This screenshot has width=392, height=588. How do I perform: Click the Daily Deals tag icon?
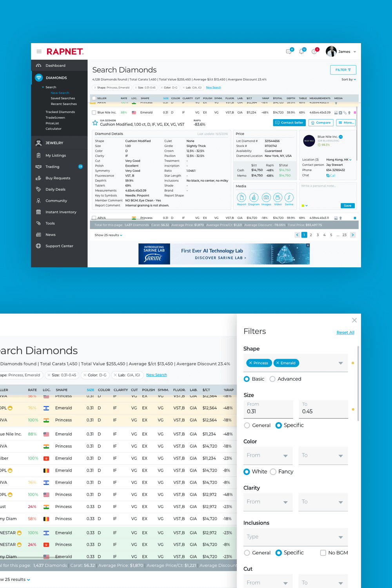tap(38, 189)
